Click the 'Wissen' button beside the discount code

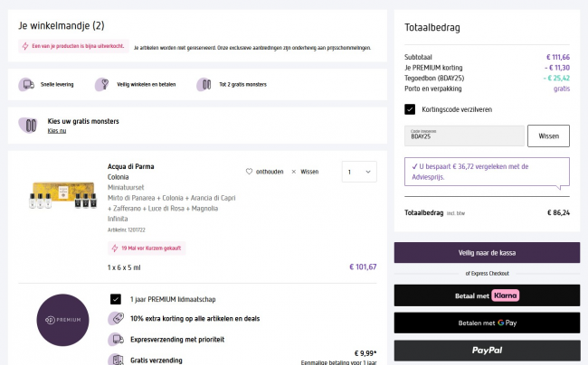(548, 136)
